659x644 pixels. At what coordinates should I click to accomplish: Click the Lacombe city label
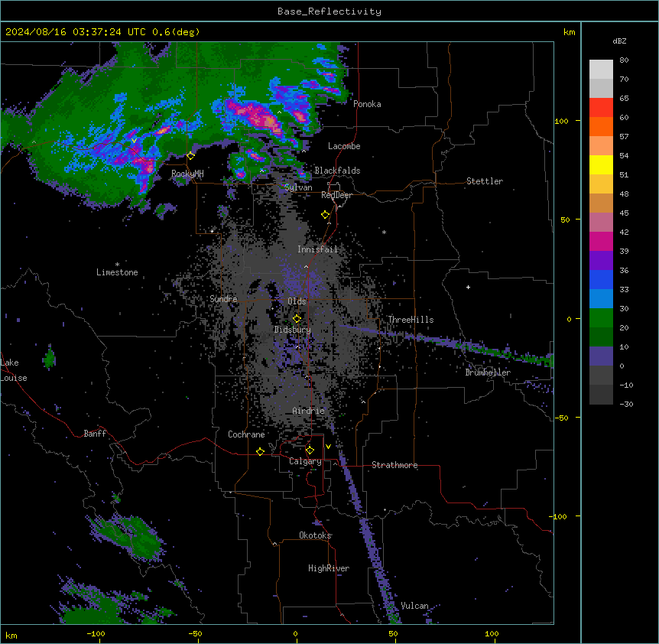(344, 146)
